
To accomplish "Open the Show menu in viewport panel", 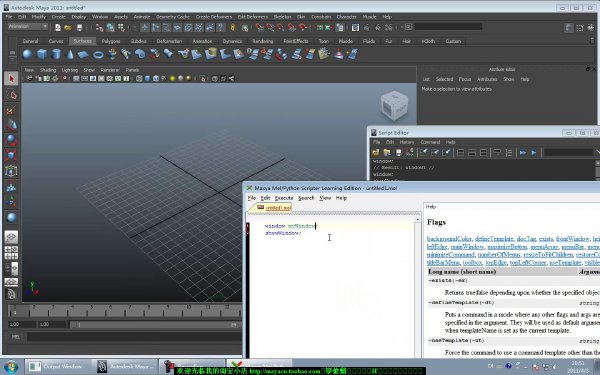I will 89,70.
